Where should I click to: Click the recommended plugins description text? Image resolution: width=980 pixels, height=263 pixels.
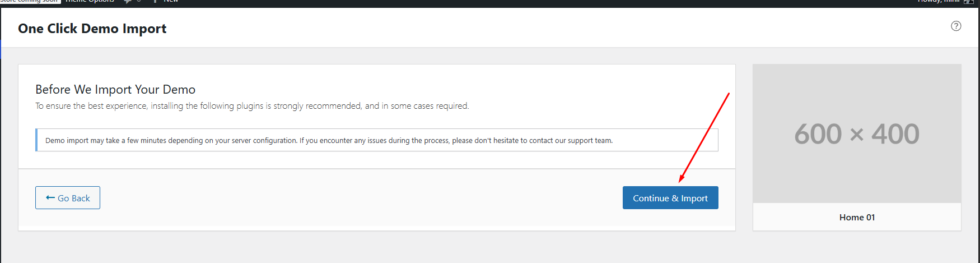(x=252, y=106)
